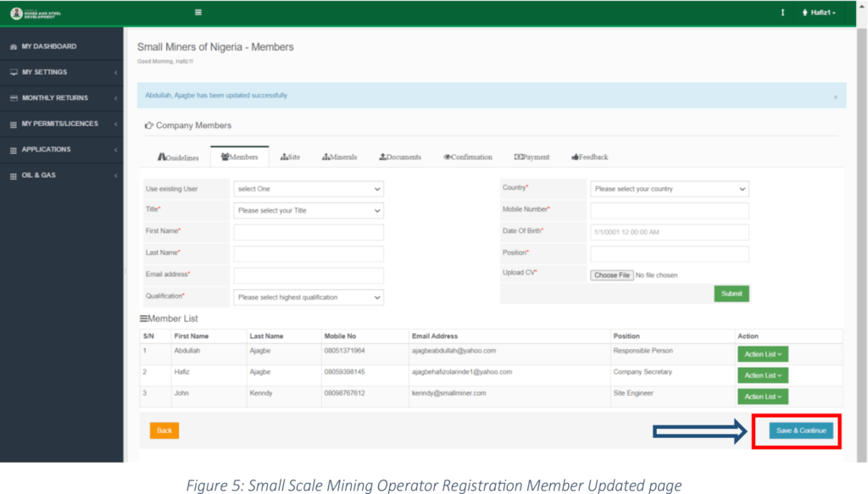The height and width of the screenshot is (494, 868).
Task: Expand My Permits/Licences sidebar section
Action: click(x=59, y=124)
